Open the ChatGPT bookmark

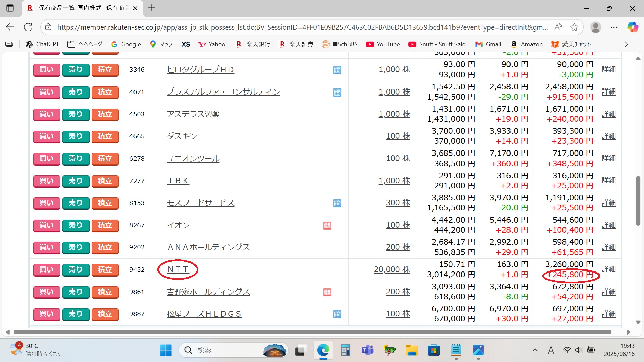43,44
